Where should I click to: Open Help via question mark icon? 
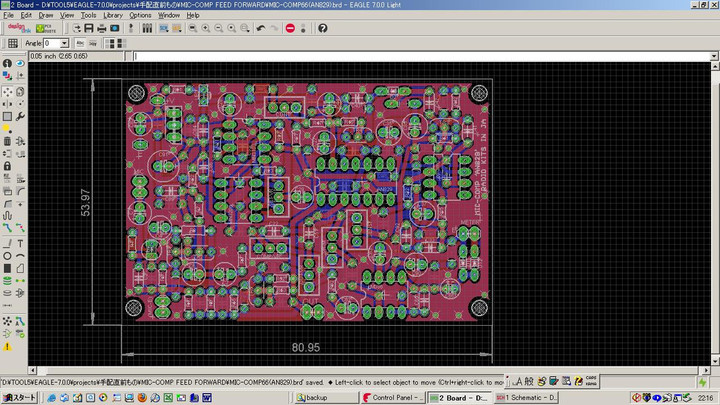[x=322, y=28]
